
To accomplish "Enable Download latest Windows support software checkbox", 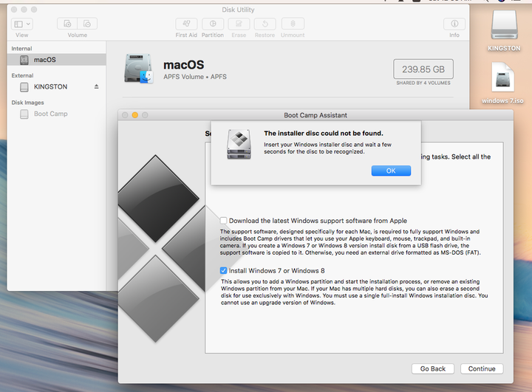I will (223, 221).
